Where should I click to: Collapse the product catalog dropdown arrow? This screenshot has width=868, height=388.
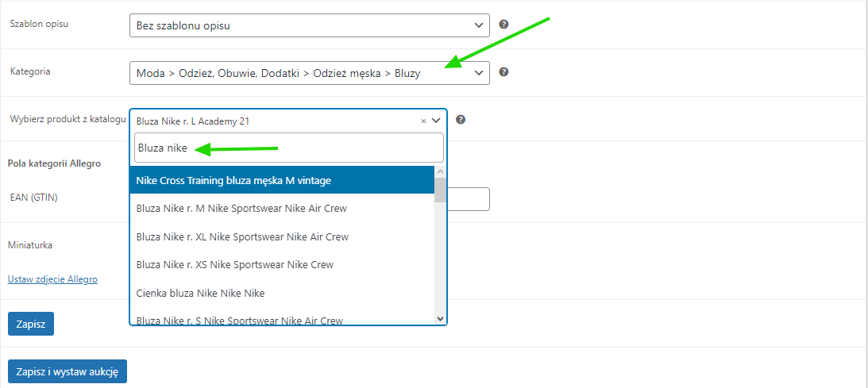coord(436,121)
